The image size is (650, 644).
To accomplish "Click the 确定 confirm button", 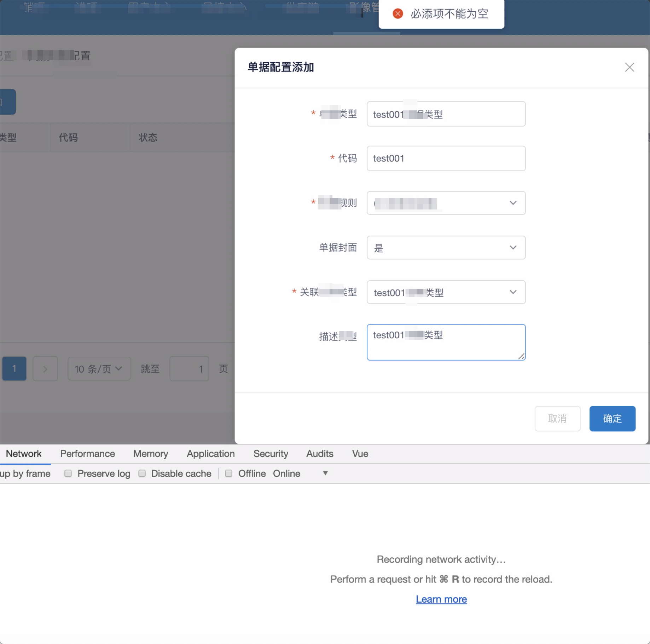I will [x=612, y=419].
